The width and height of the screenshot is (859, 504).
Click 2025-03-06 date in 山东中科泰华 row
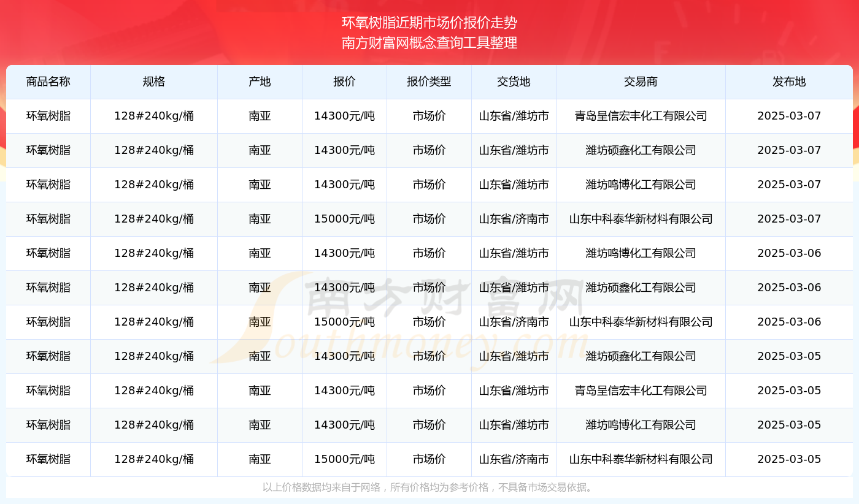point(789,322)
